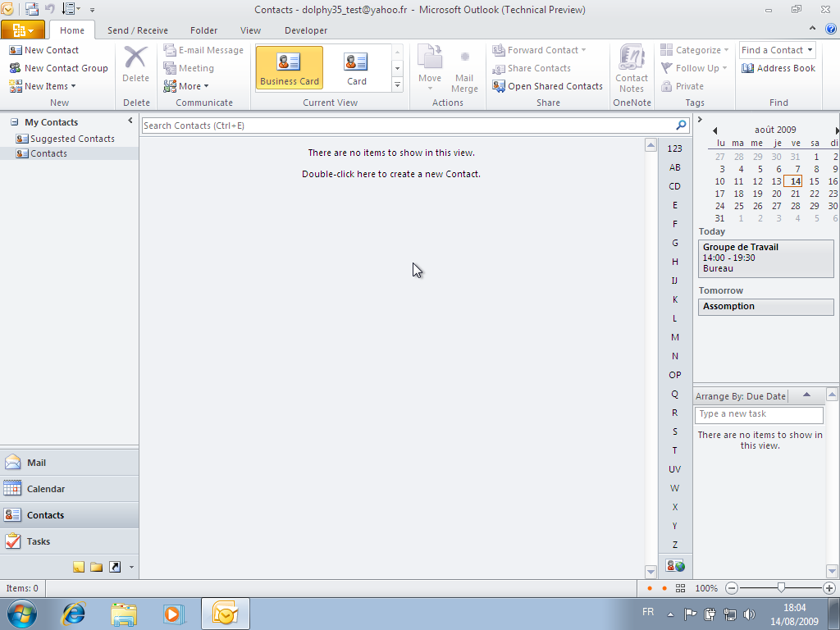Open the Move dropdown

(430, 68)
